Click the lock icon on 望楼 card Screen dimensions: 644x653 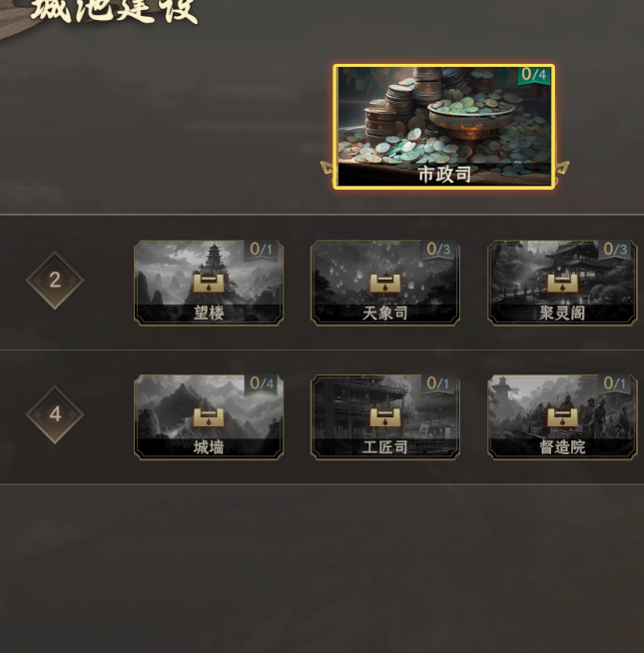209,284
